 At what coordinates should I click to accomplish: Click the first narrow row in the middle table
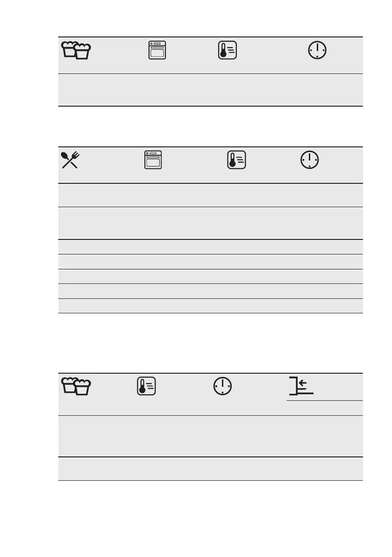tap(210, 247)
